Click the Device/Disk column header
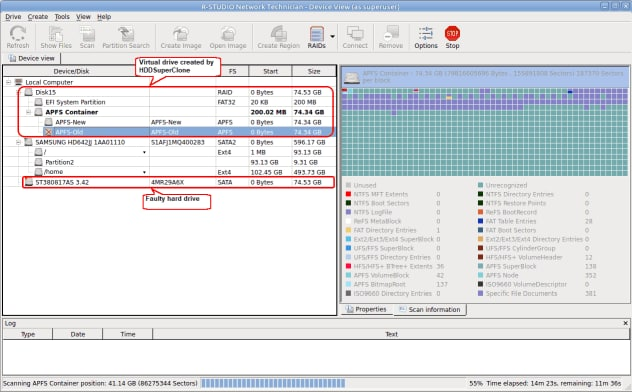This screenshot has width=632, height=392. coord(71,71)
